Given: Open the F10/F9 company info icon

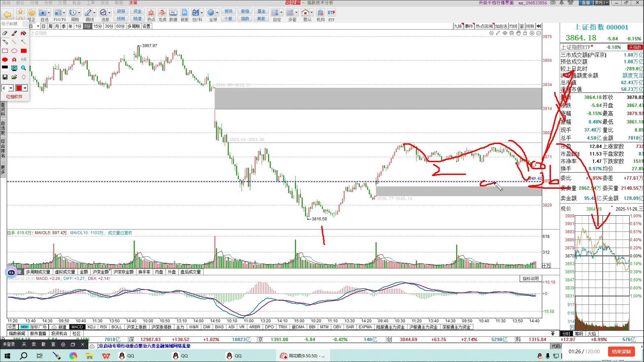Looking at the screenshot, I should coord(58,12).
